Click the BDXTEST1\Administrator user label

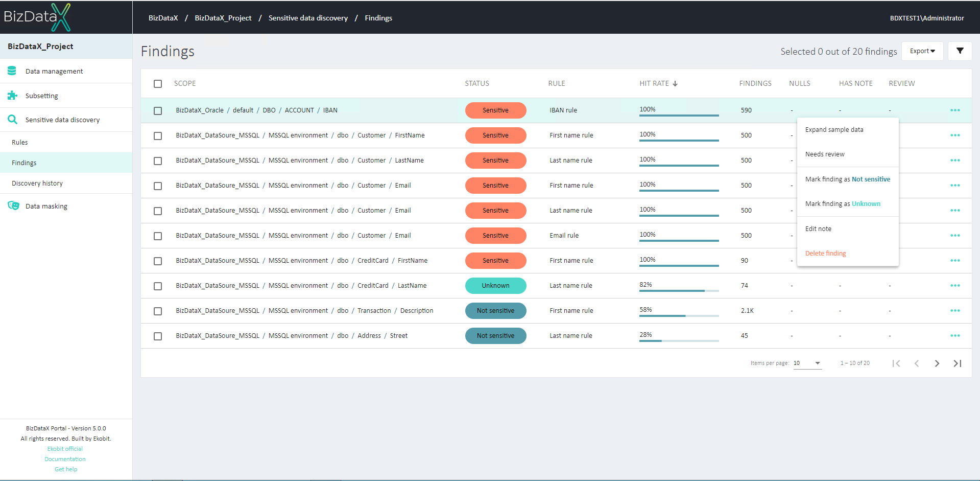click(927, 18)
